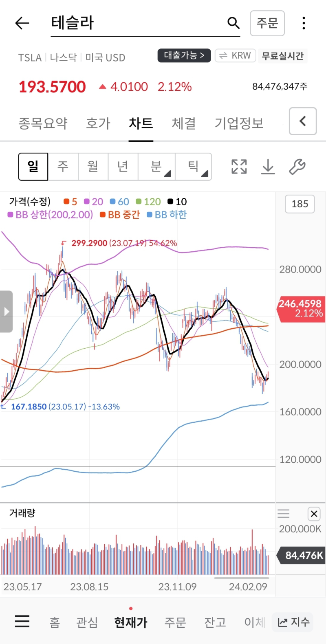Open the bottom hamburger menu icon
The image size is (326, 644).
click(22, 621)
